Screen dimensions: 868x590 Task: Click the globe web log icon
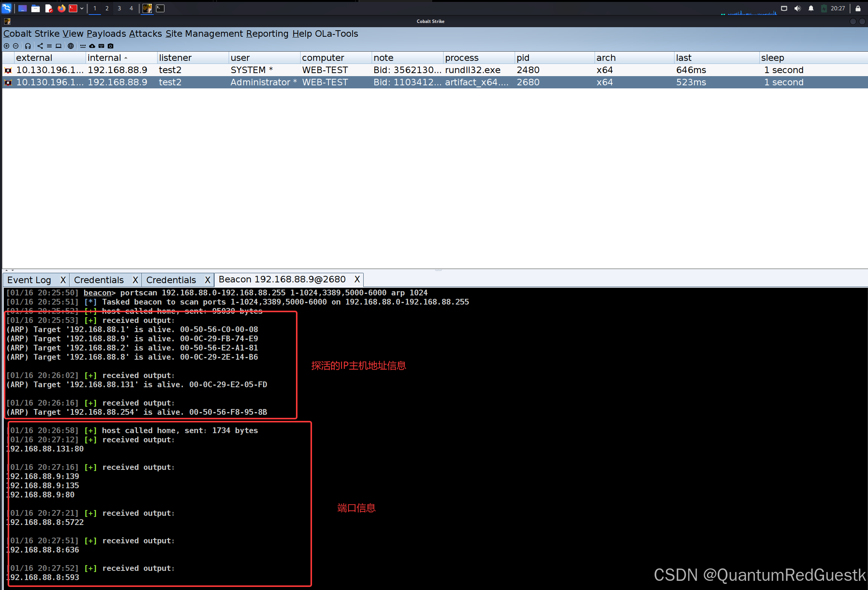[71, 46]
